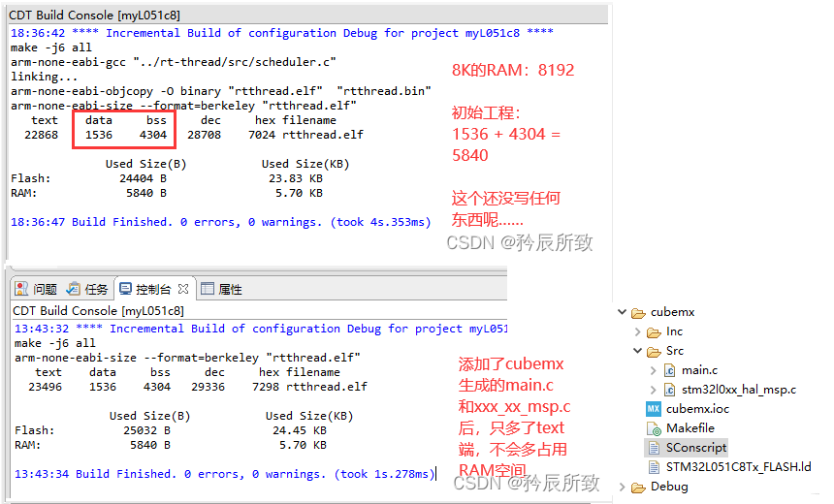Click the 问题 tab icon
The image size is (834, 504).
(x=21, y=289)
